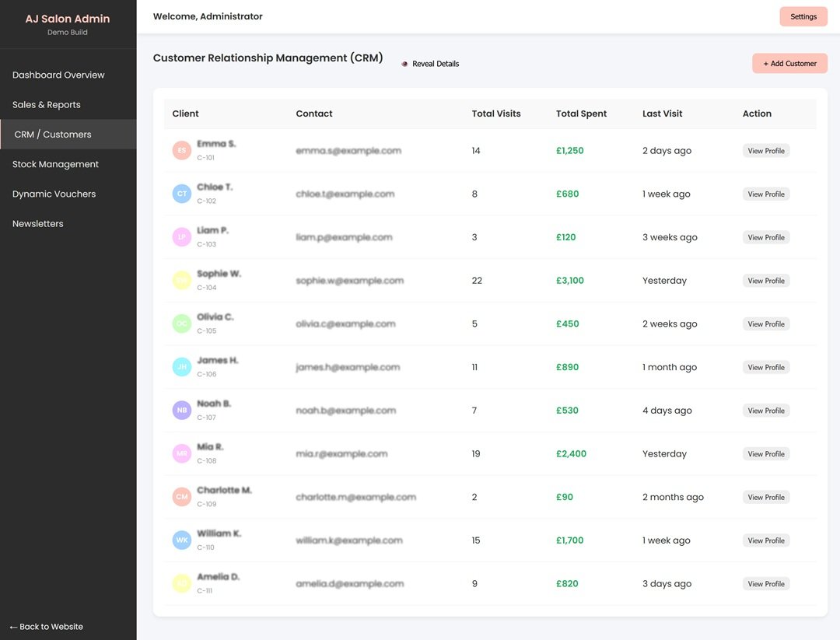Click James H. JH avatar
840x640 pixels.
pos(181,367)
